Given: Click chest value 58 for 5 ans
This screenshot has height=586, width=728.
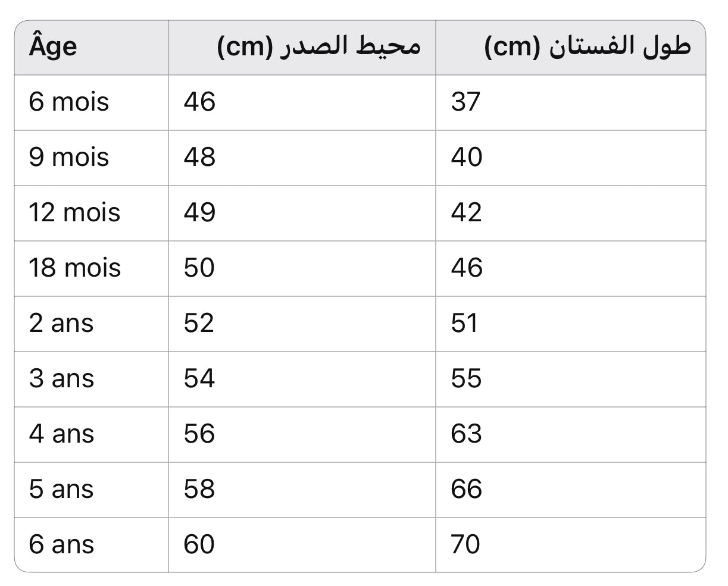Looking at the screenshot, I should [199, 490].
